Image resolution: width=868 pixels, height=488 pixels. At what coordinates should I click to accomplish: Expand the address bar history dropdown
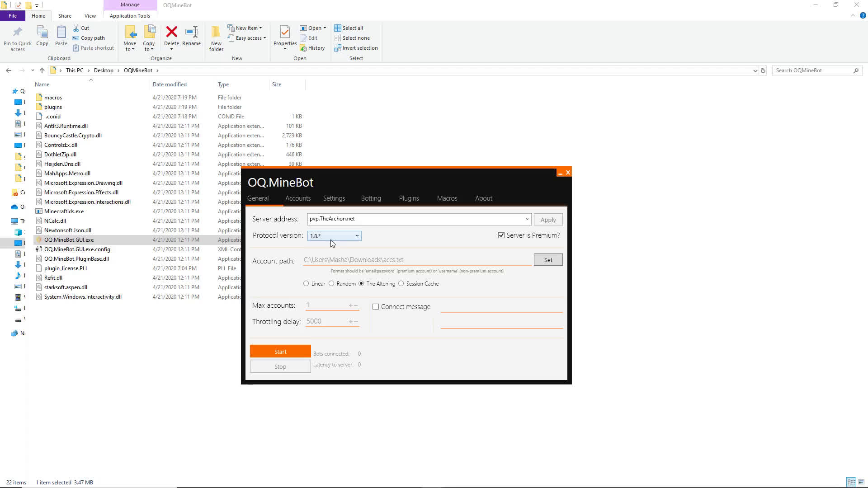click(x=755, y=70)
